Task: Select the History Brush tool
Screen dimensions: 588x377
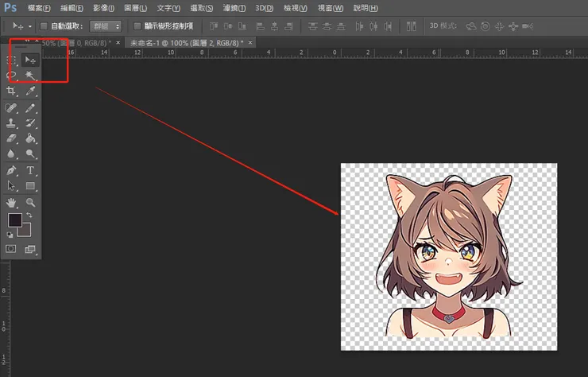Action: [x=30, y=123]
